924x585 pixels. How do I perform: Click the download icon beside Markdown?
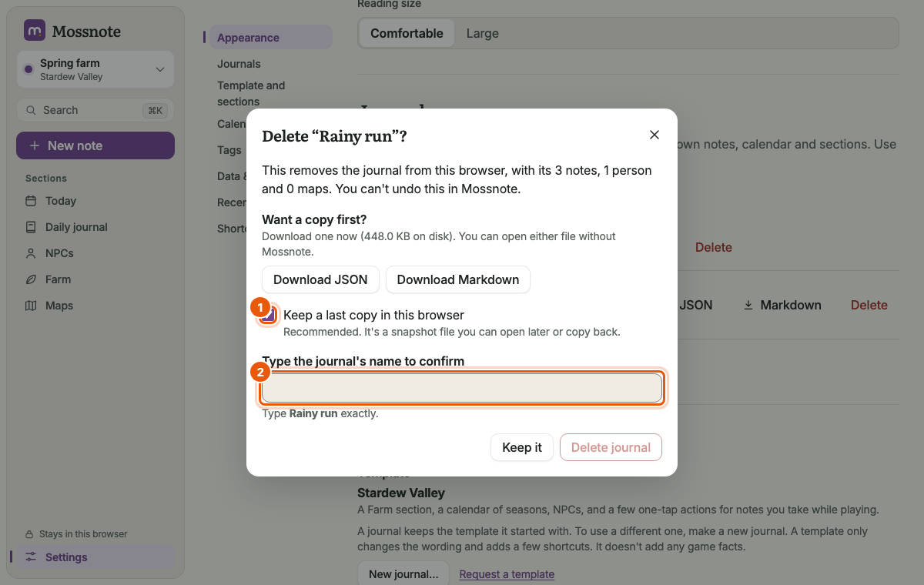[x=748, y=305]
